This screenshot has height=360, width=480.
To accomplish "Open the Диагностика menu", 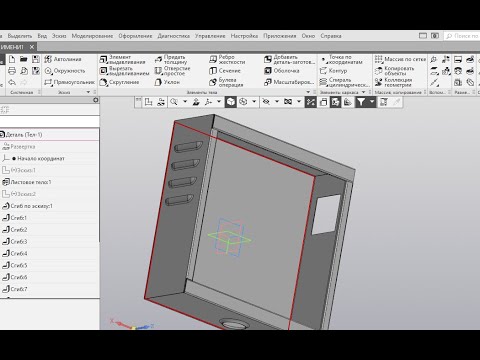I will point(173,36).
